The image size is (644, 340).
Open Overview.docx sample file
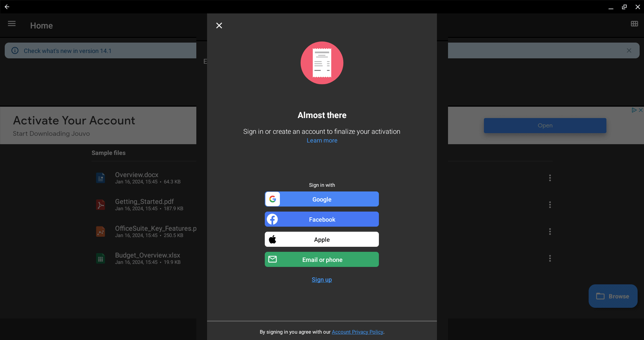[x=137, y=175]
